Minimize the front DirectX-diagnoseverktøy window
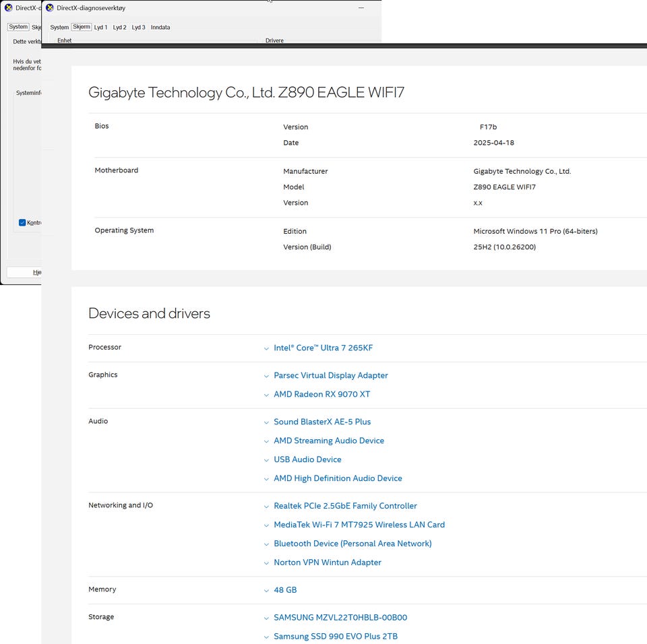This screenshot has width=647, height=644. coord(361,8)
